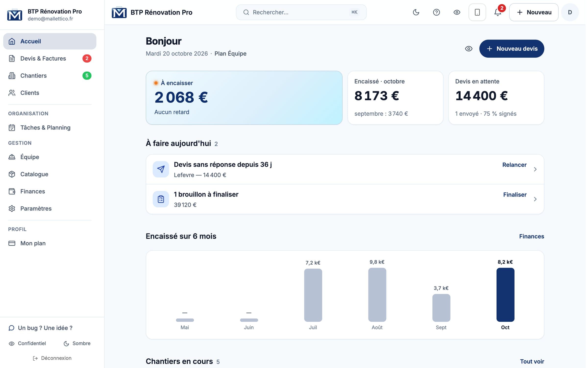The height and width of the screenshot is (368, 588).
Task: Click the paper plane icon for unanswered quote
Action: coord(161,169)
